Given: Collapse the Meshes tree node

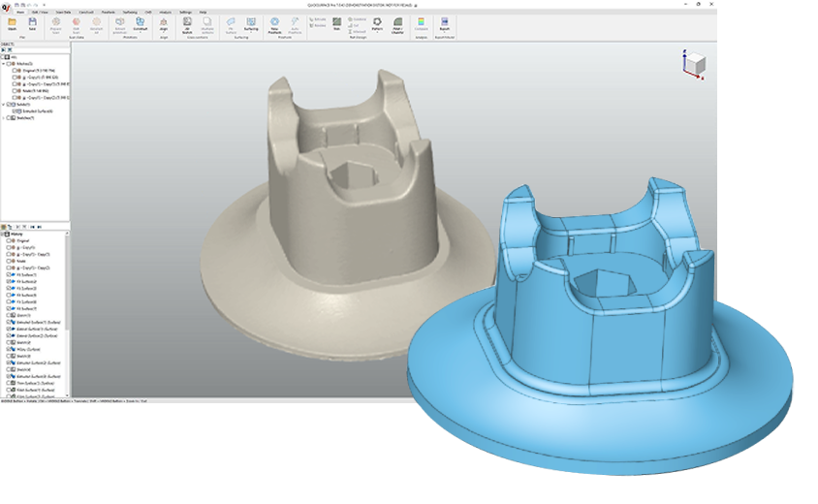Looking at the screenshot, I should click(x=4, y=64).
